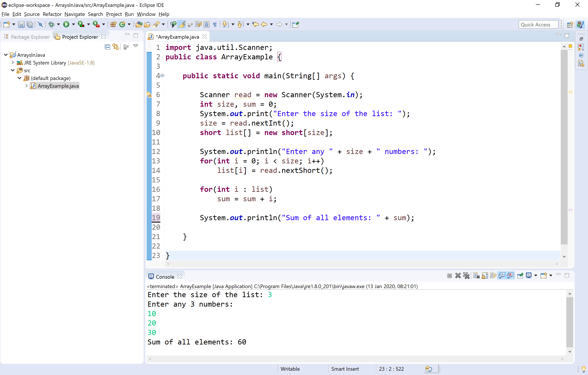
Task: Select the Run tool to execute the program
Action: pyautogui.click(x=66, y=24)
